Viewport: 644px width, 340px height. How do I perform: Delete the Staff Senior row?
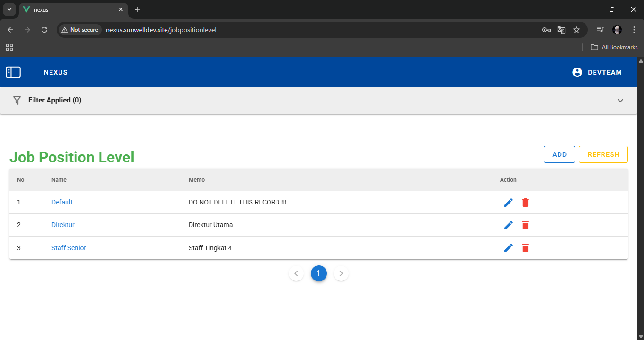[x=525, y=248]
